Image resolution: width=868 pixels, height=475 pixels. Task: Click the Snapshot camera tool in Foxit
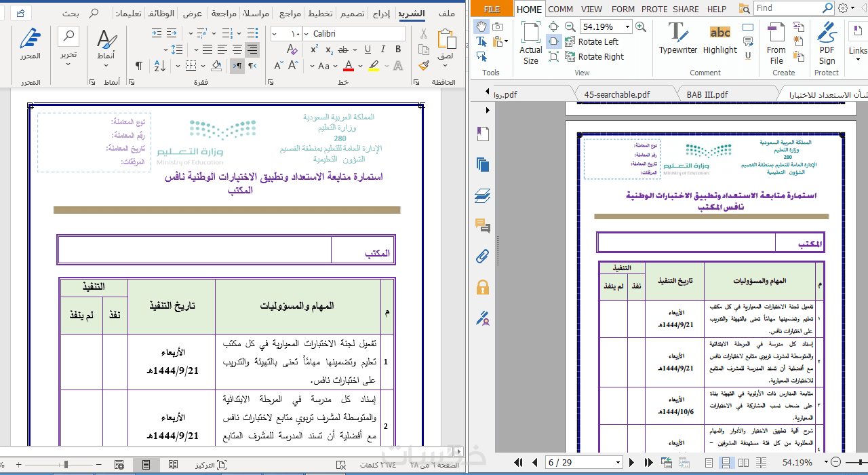[x=498, y=26]
